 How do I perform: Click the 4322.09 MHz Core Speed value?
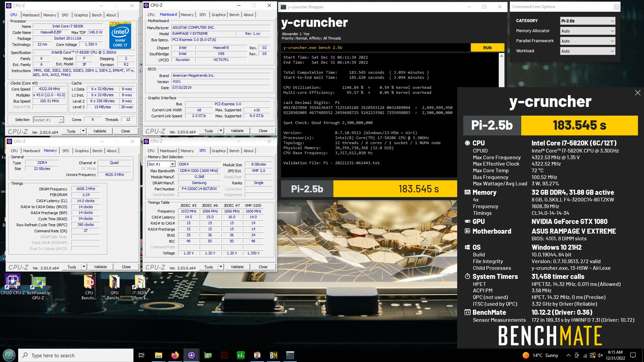click(49, 89)
